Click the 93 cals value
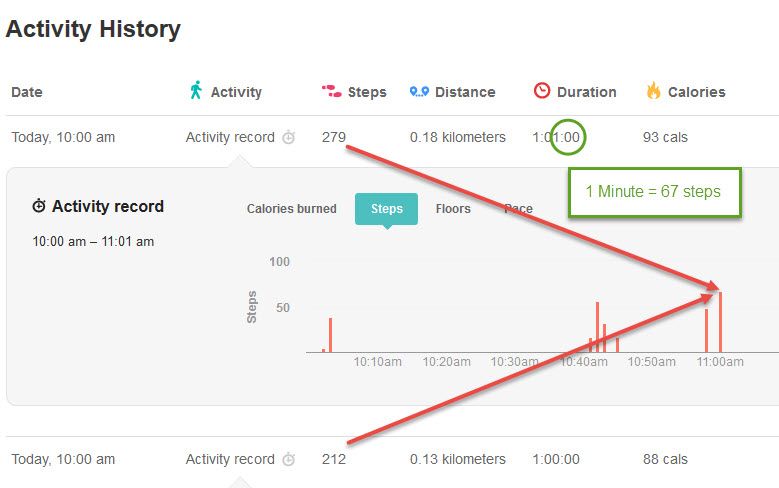The image size is (779, 488). pos(665,137)
